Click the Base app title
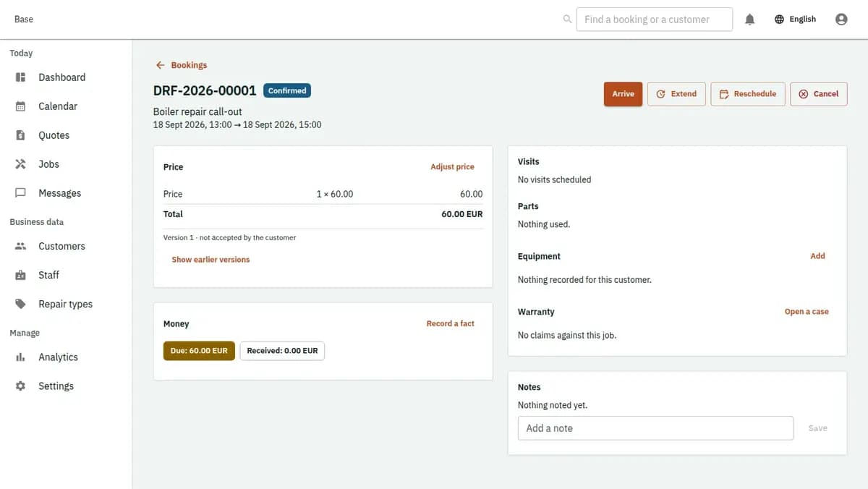This screenshot has height=489, width=868. pyautogui.click(x=24, y=20)
